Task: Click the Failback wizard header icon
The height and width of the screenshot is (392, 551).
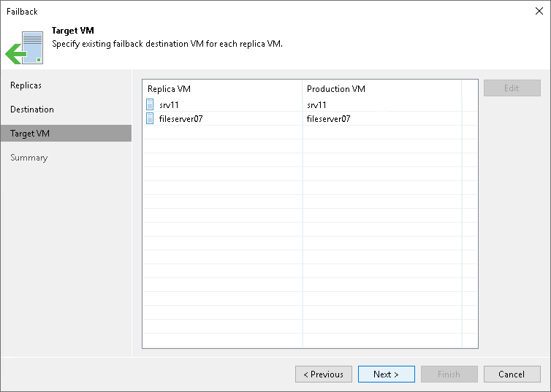Action: tap(24, 47)
